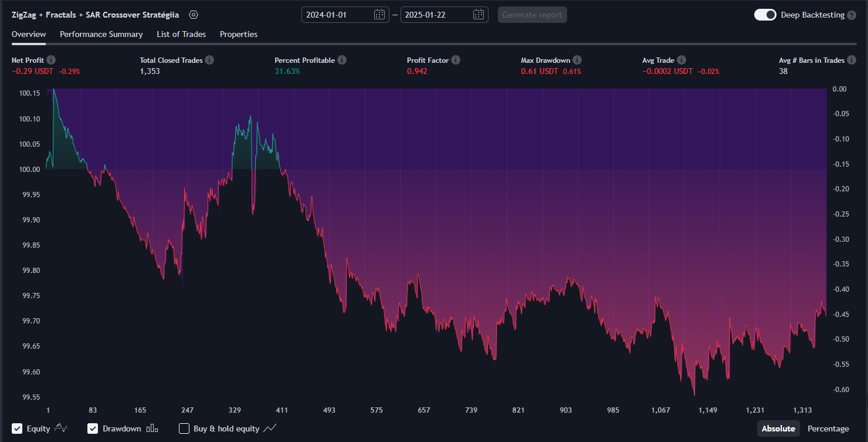Click x-axis trade label 1,313
This screenshot has width=868, height=442.
[803, 410]
